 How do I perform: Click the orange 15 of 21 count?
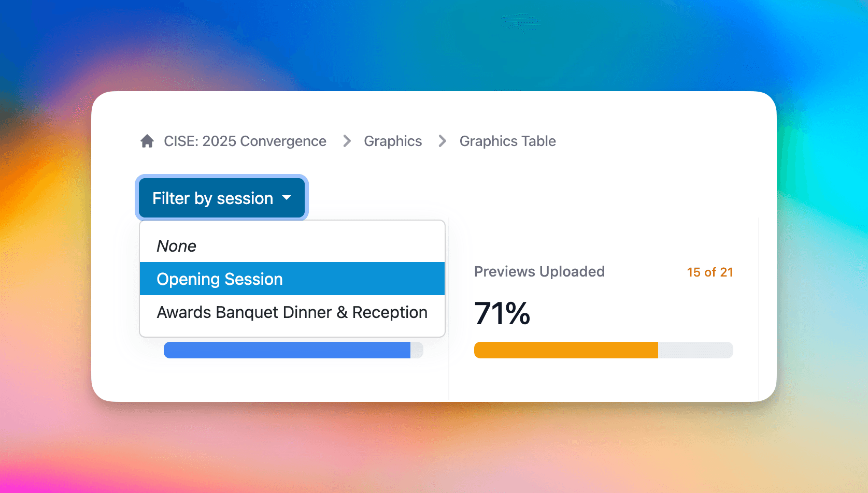pos(710,272)
